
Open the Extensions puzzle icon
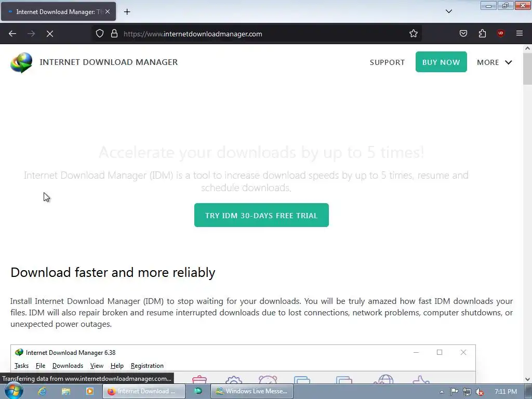click(482, 34)
